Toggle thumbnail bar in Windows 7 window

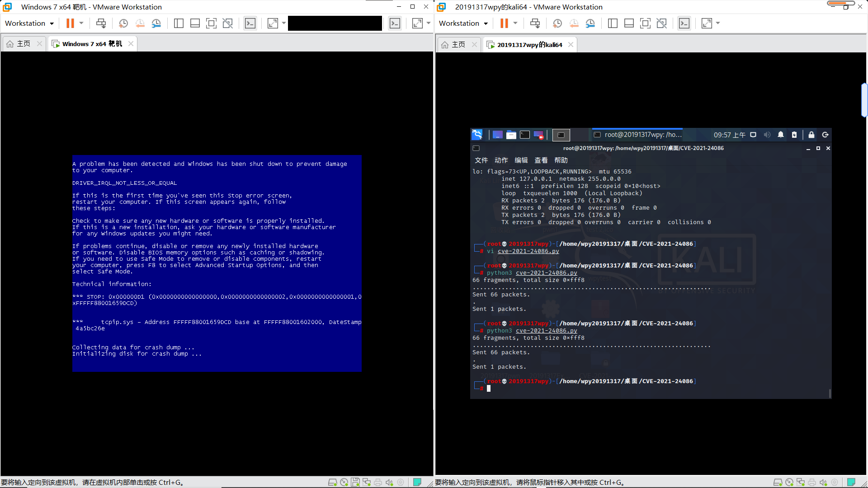pyautogui.click(x=195, y=23)
